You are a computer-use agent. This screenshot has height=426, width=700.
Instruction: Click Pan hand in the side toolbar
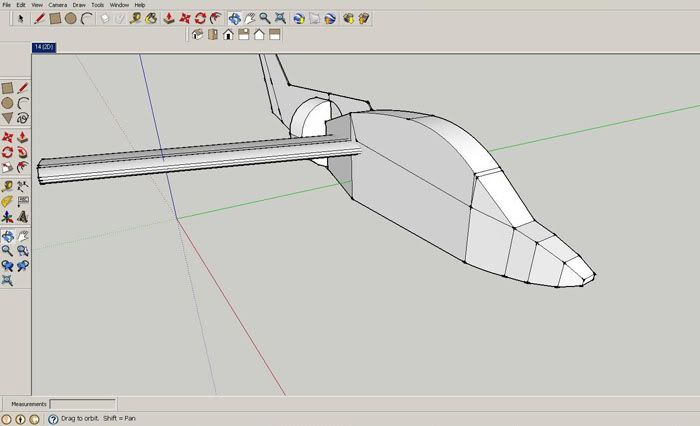pos(23,236)
